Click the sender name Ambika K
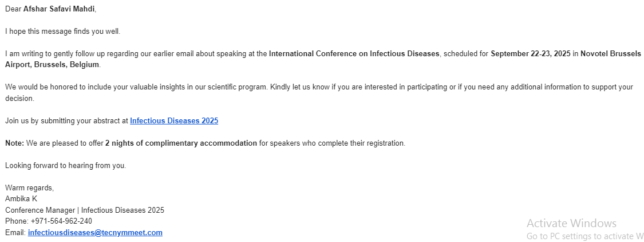Screen dimensions: 644x242 [21, 199]
